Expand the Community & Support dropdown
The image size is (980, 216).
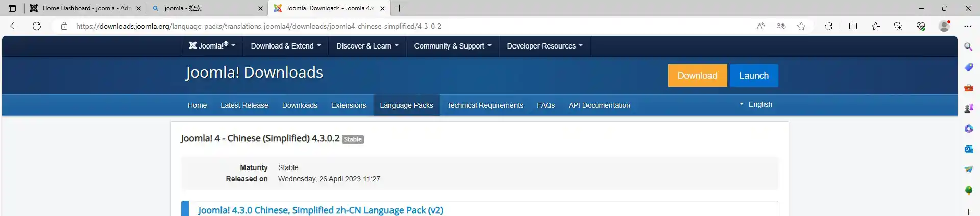(x=452, y=46)
